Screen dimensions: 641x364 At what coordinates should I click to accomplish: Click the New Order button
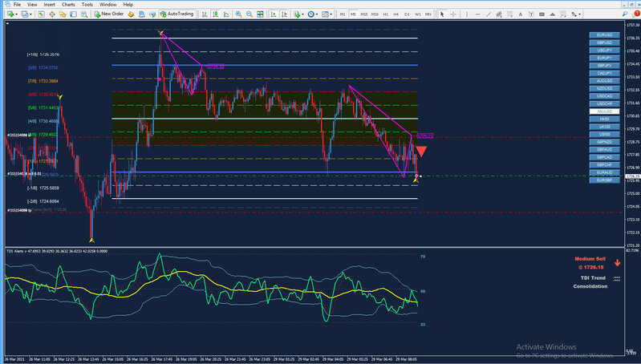pyautogui.click(x=108, y=14)
